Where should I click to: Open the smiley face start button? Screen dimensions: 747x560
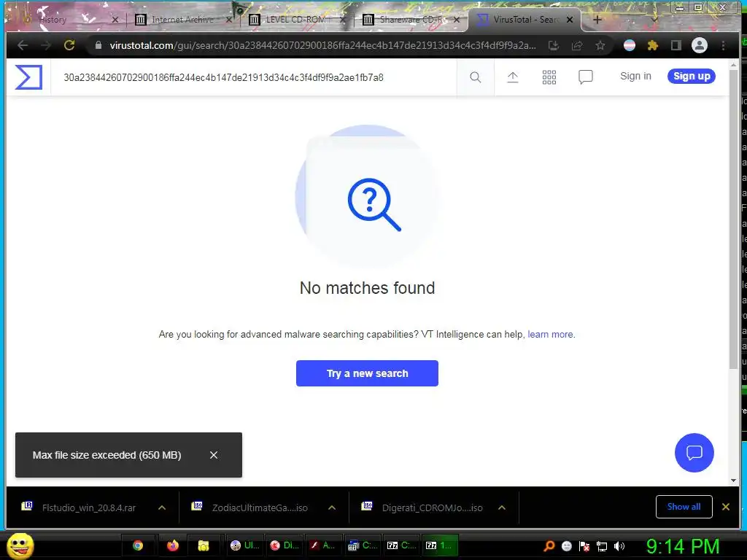pyautogui.click(x=20, y=545)
